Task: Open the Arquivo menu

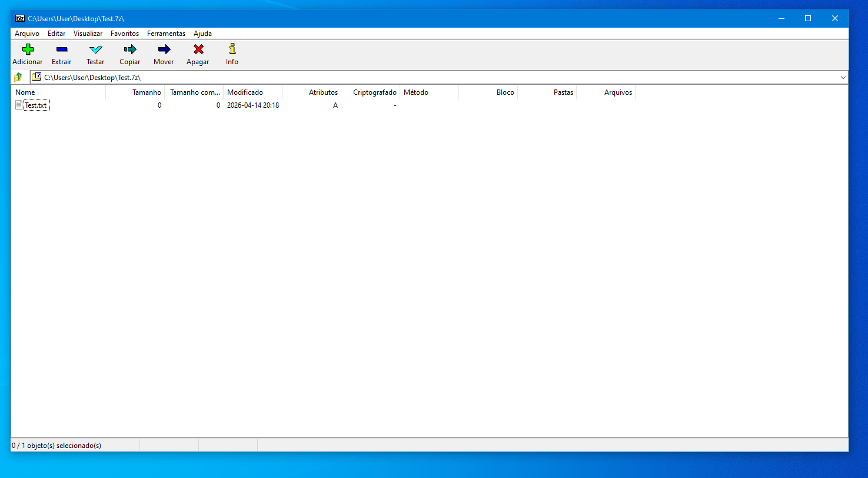Action: pyautogui.click(x=27, y=34)
